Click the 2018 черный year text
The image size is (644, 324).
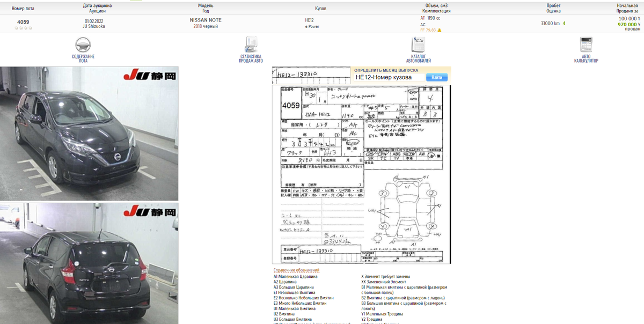pos(206,26)
